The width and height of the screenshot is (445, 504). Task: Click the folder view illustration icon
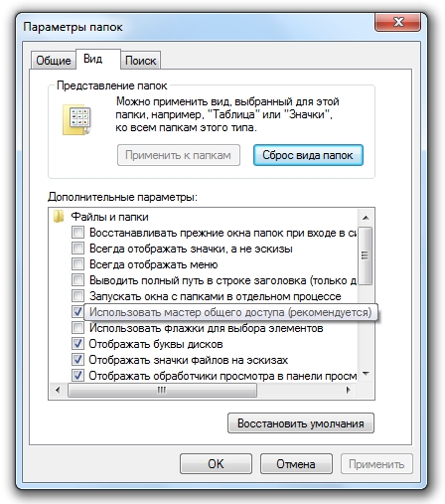click(x=76, y=120)
